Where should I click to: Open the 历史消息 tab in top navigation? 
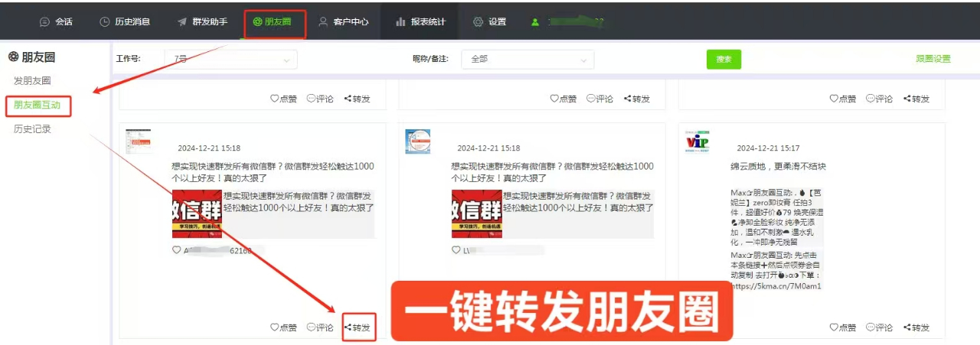(x=124, y=21)
